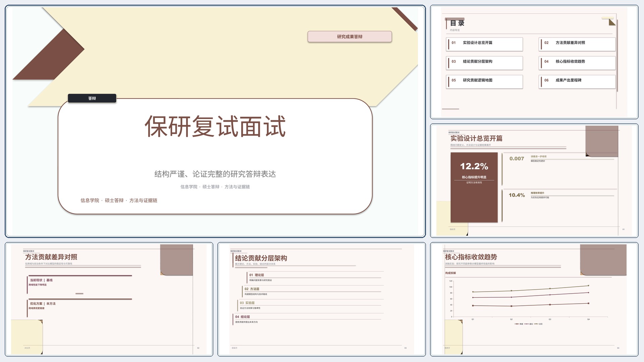
Task: Select contents item 04 核心指标收敛趋势
Action: pos(577,63)
